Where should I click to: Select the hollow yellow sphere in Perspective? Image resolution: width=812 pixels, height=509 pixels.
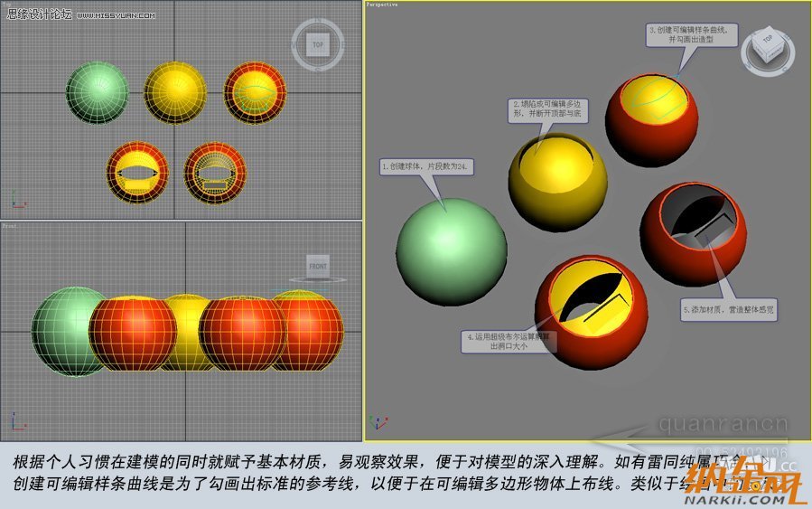pos(557,182)
